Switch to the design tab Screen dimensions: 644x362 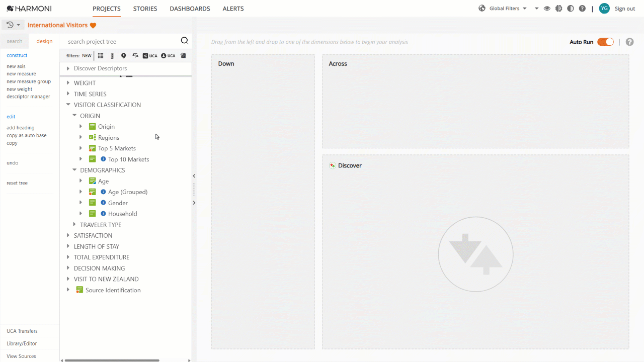click(x=44, y=41)
